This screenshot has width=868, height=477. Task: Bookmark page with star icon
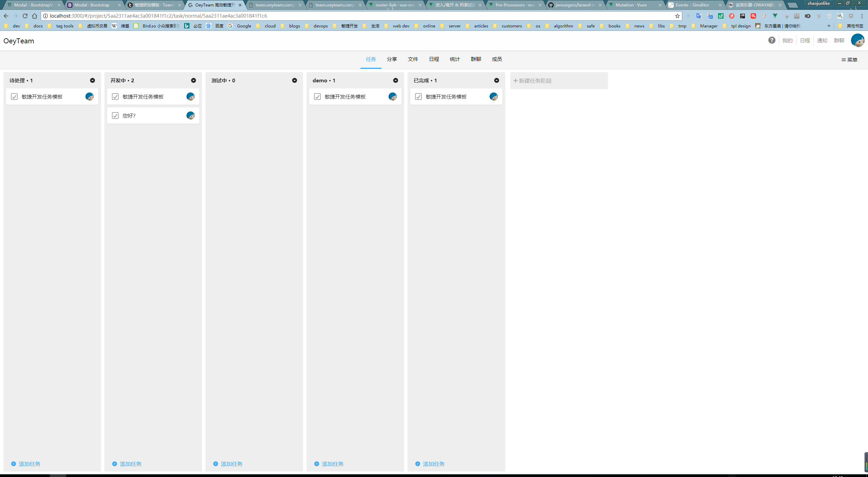(x=677, y=16)
